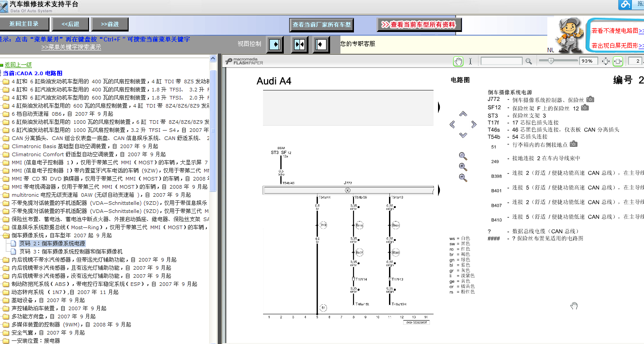Open the 多媒体装置的控制器 (9WM) entry

coord(72,325)
